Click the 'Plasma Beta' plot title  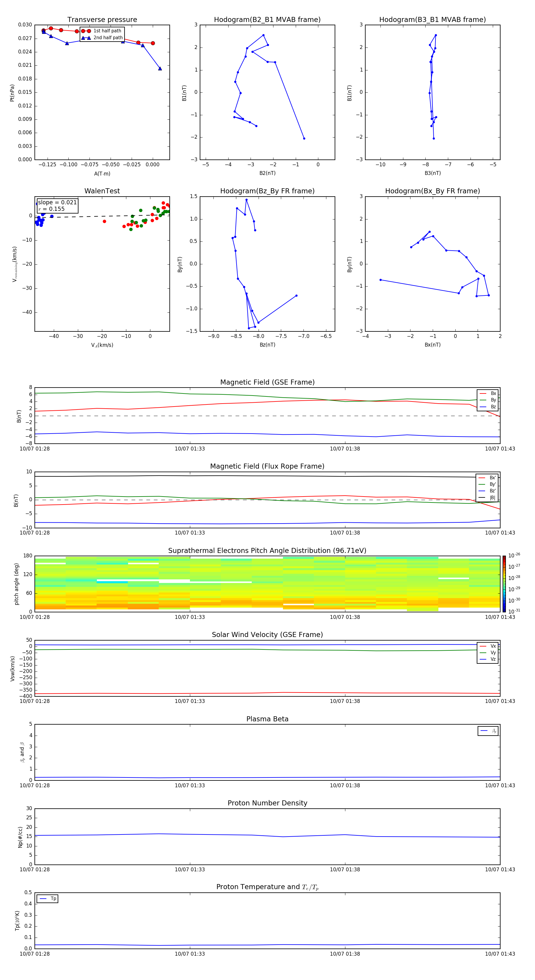(267, 719)
